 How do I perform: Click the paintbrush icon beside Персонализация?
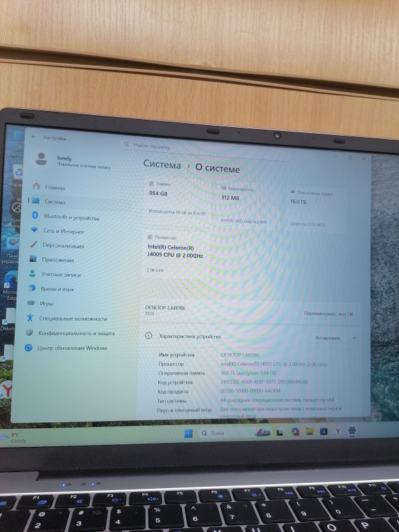point(34,244)
